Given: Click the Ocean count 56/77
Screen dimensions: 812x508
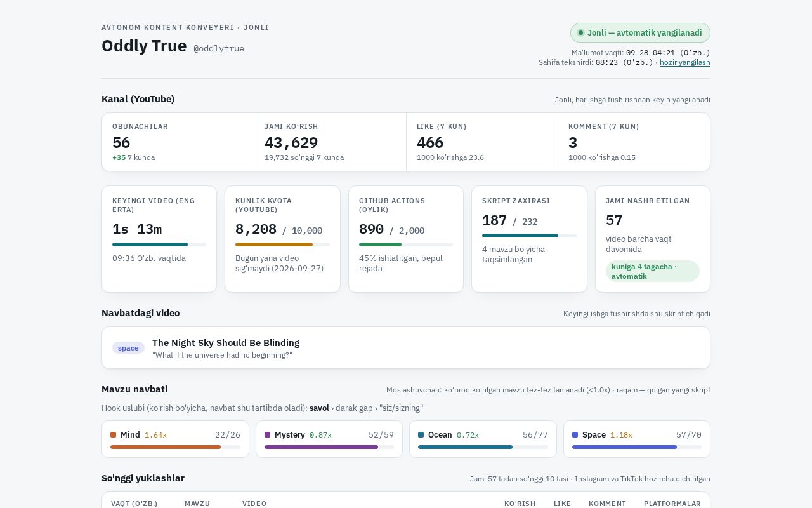Looking at the screenshot, I should coord(535,435).
